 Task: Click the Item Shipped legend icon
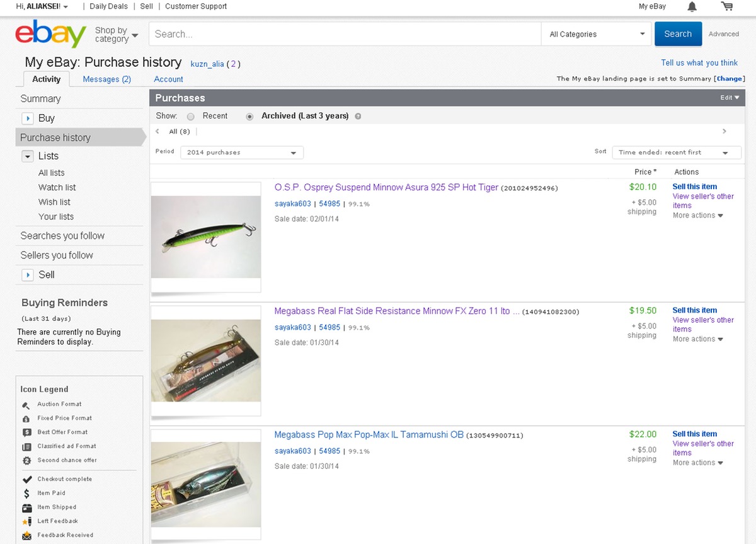pyautogui.click(x=26, y=508)
